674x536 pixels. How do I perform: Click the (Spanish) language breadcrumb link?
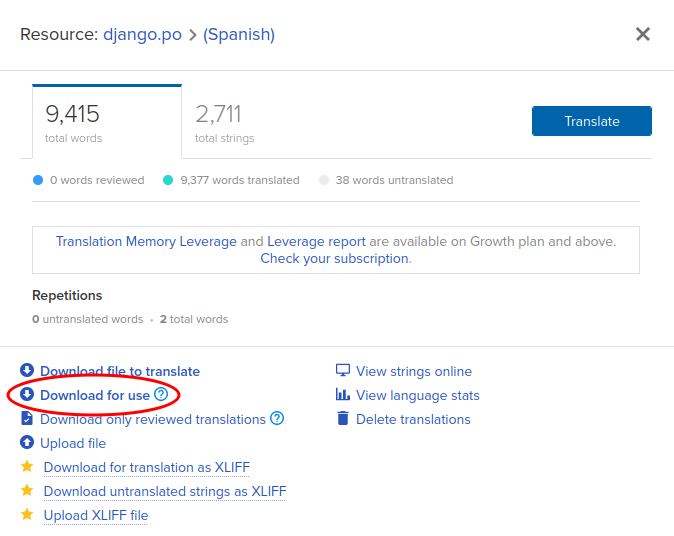pos(239,35)
